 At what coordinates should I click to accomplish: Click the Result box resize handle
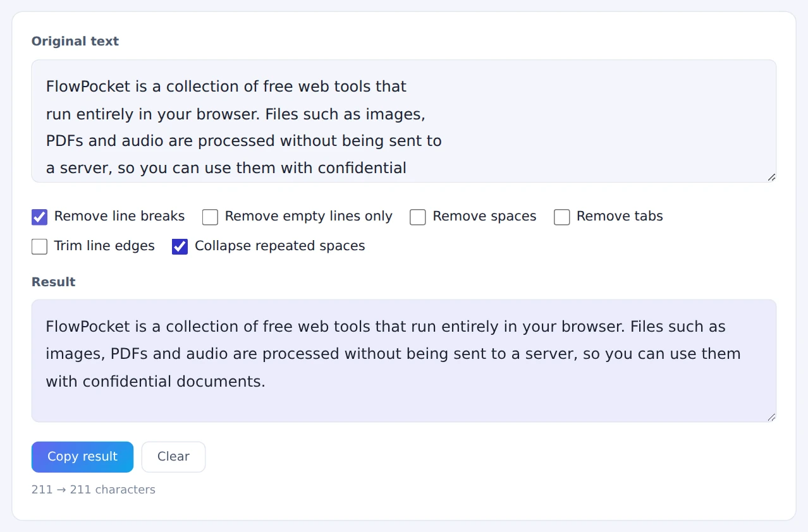(771, 417)
